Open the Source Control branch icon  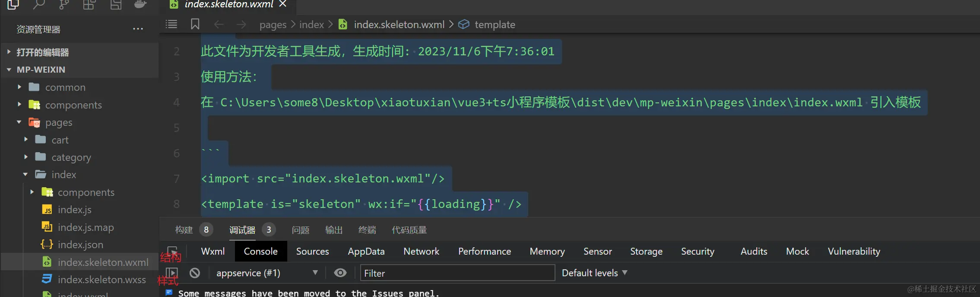[x=64, y=4]
